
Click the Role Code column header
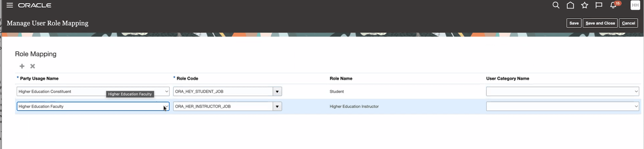187,79
